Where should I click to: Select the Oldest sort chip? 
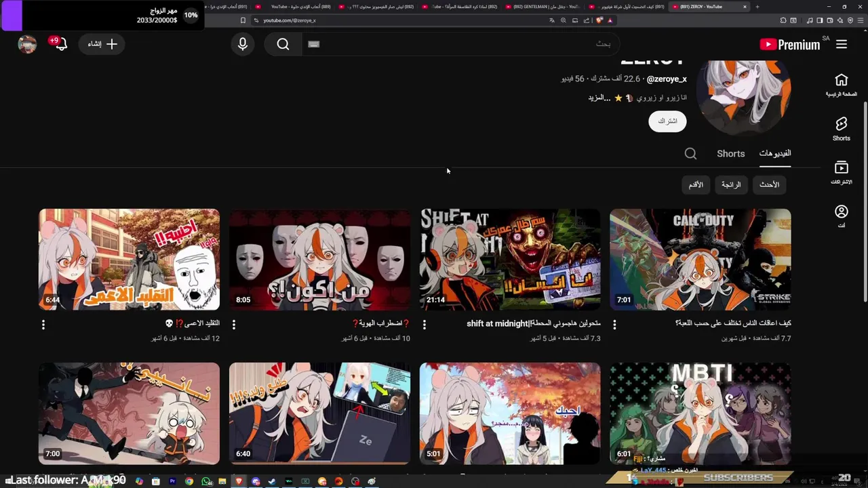(696, 184)
